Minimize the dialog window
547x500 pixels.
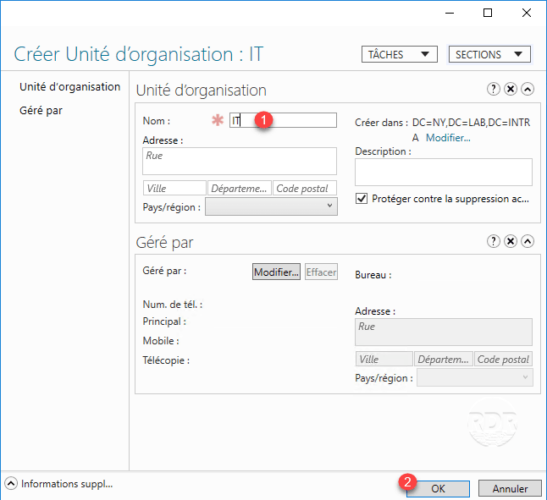click(450, 13)
